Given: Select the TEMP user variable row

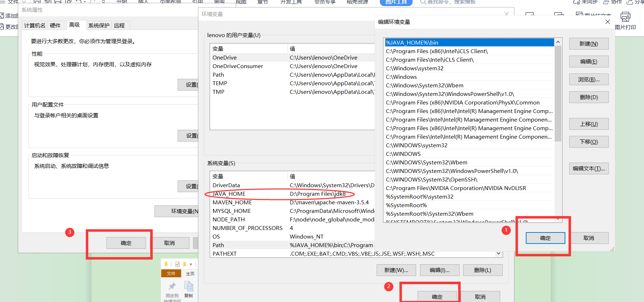Looking at the screenshot, I should pyautogui.click(x=292, y=83).
